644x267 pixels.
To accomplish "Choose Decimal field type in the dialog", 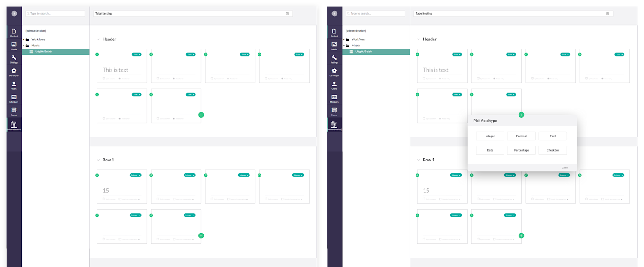I will point(521,136).
